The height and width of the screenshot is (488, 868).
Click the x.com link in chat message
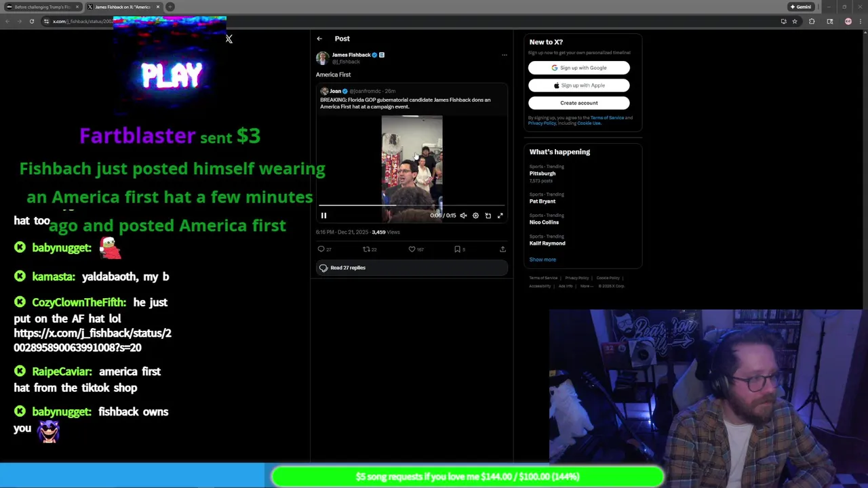92,340
